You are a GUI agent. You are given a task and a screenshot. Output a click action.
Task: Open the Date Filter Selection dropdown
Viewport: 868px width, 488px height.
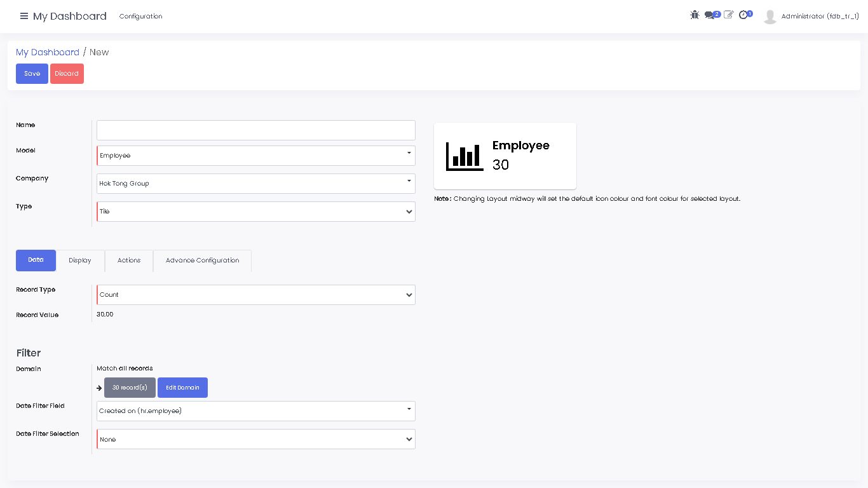(x=255, y=439)
